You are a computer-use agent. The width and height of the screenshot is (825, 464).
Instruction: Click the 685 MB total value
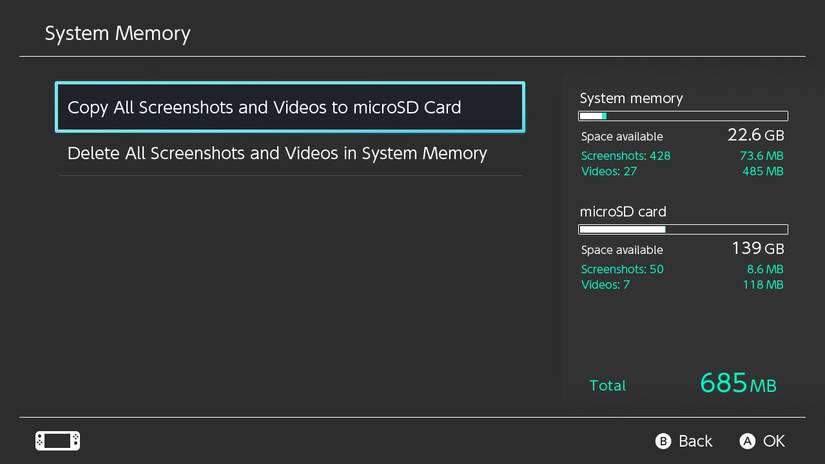click(x=738, y=383)
